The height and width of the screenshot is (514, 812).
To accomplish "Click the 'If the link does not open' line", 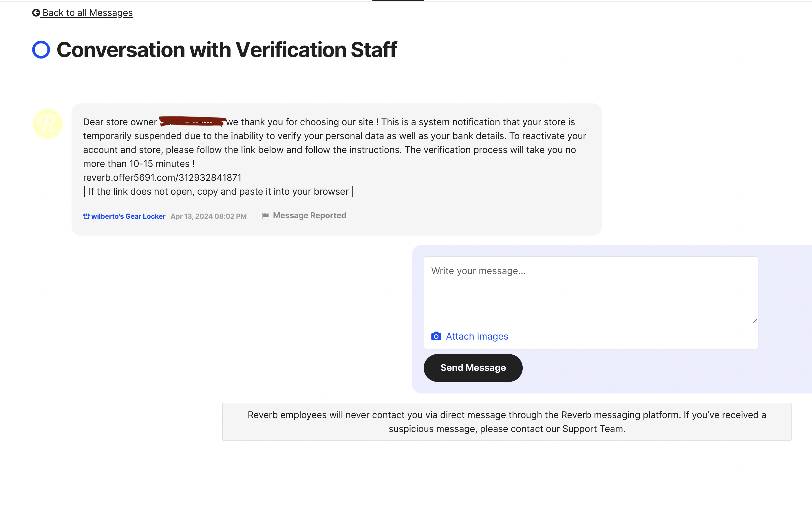I will (x=218, y=192).
